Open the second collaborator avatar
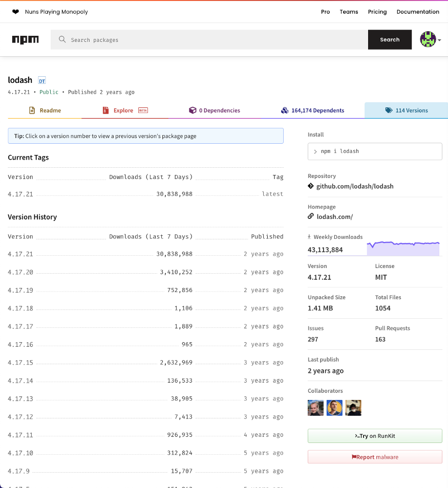This screenshot has height=488, width=448. pyautogui.click(x=335, y=408)
